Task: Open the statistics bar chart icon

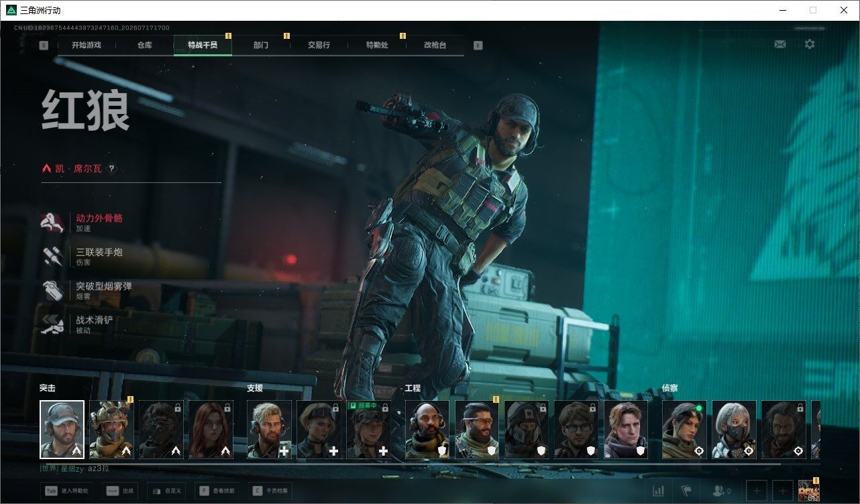Action: tap(659, 491)
